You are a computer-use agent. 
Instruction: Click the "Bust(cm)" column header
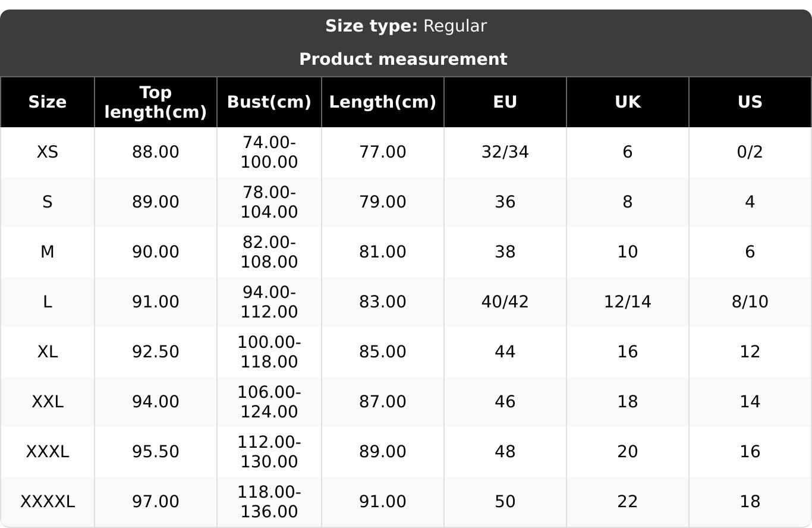tap(269, 102)
